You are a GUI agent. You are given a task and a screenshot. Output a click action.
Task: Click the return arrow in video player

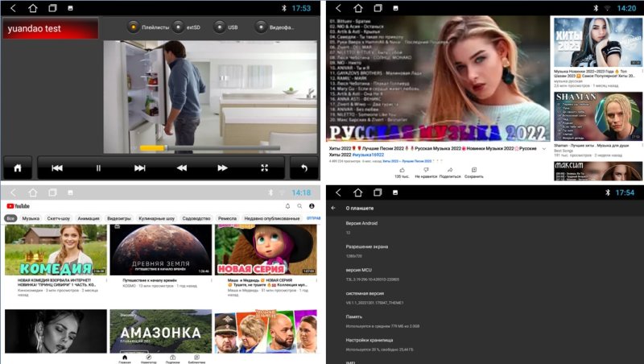pyautogui.click(x=303, y=168)
